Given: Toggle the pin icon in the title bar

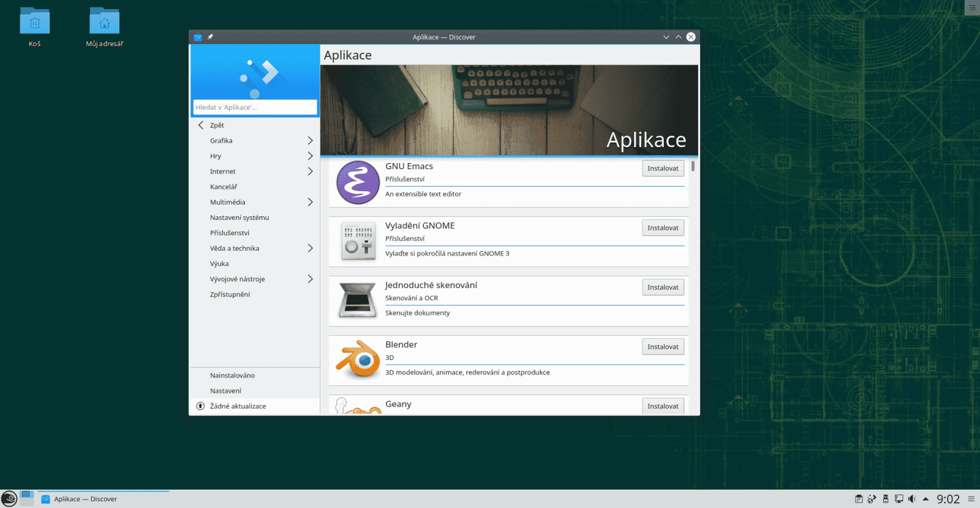Looking at the screenshot, I should (x=210, y=37).
